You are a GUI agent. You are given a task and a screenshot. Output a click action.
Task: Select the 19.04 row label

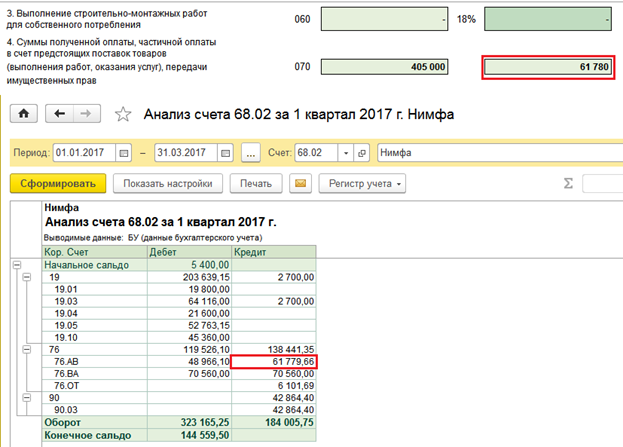tap(66, 313)
